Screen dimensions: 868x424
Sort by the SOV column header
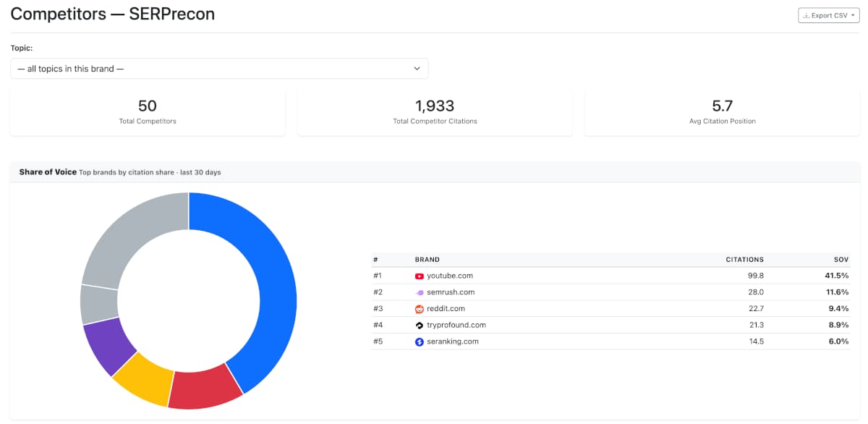tap(841, 259)
